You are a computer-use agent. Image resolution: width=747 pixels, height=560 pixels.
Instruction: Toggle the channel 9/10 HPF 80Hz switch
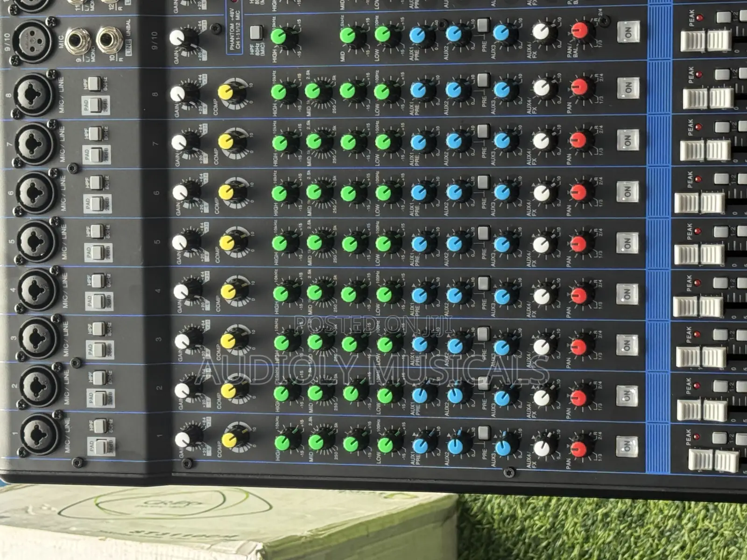tap(255, 32)
